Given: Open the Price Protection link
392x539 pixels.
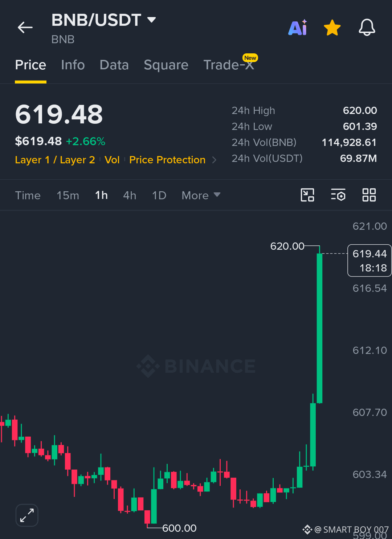Looking at the screenshot, I should pos(167,160).
